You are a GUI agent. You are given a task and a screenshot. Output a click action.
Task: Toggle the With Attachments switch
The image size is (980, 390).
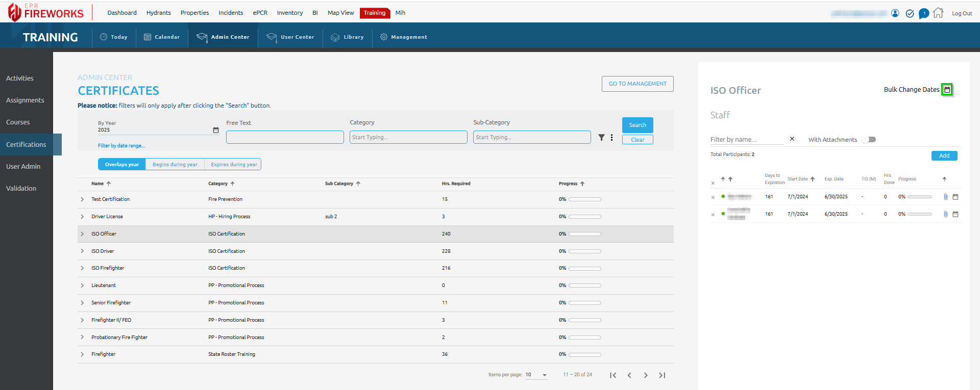pos(869,140)
